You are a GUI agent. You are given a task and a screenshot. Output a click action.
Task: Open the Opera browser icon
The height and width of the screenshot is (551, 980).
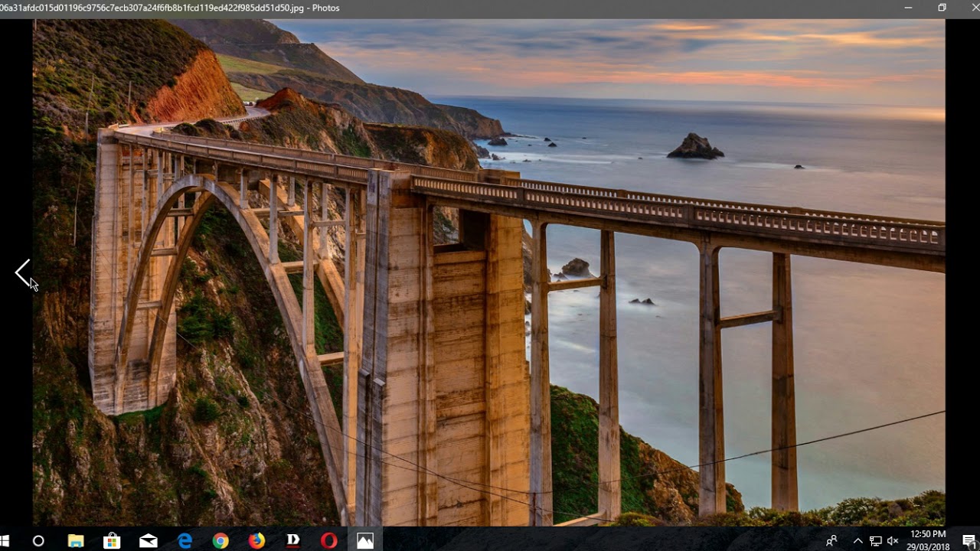pos(328,540)
